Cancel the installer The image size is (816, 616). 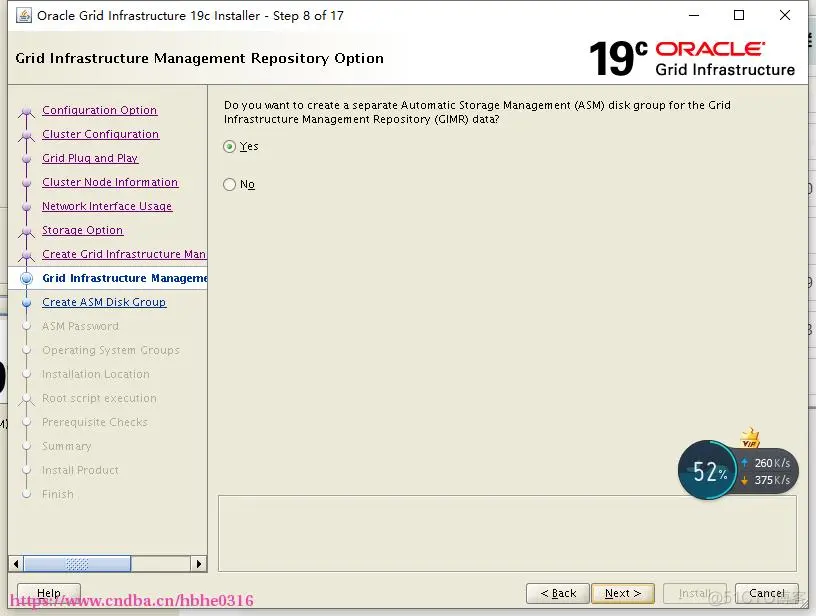point(767,593)
